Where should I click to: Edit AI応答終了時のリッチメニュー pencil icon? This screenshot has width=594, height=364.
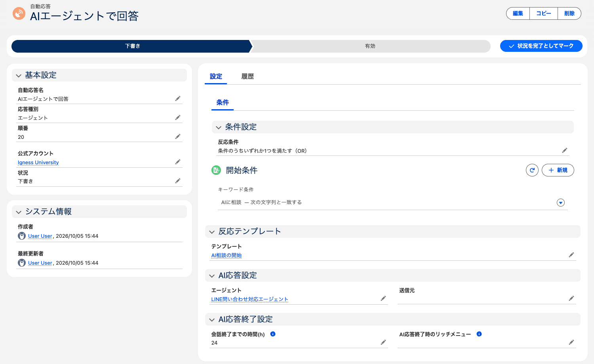click(x=571, y=342)
